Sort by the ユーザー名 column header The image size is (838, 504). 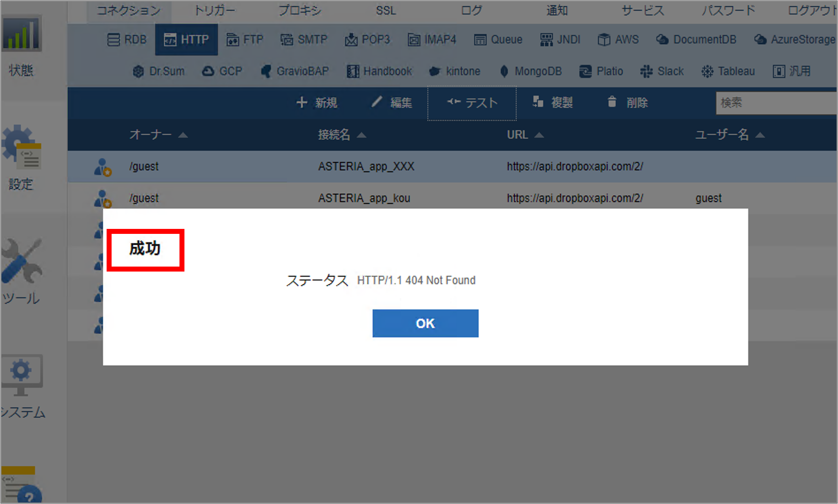[x=730, y=135]
